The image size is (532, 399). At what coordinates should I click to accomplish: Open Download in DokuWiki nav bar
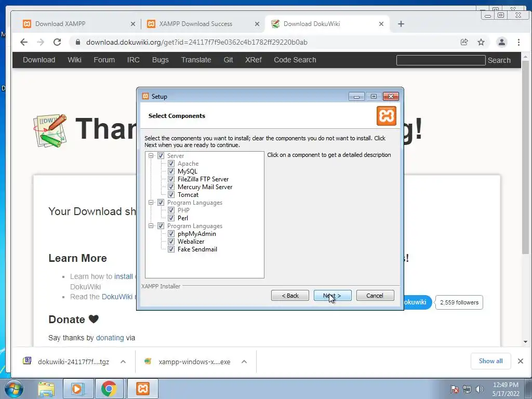39,60
